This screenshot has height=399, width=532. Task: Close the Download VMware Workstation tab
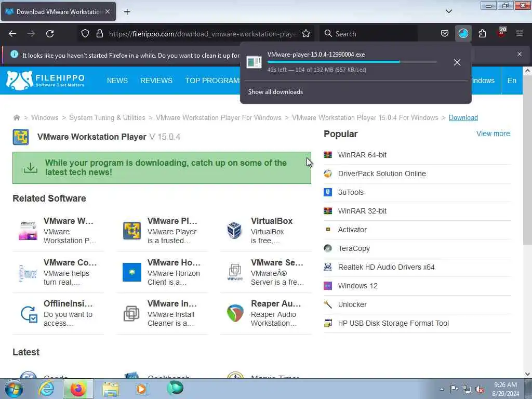coord(108,11)
